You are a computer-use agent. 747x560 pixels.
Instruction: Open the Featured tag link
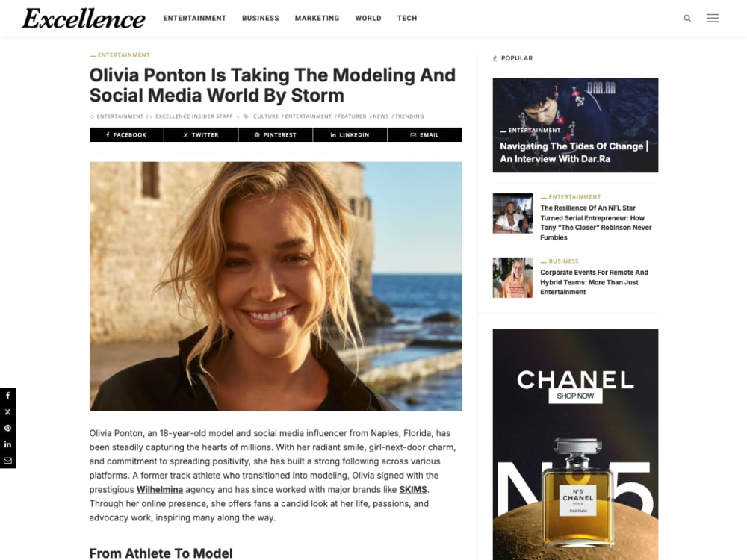pos(352,116)
